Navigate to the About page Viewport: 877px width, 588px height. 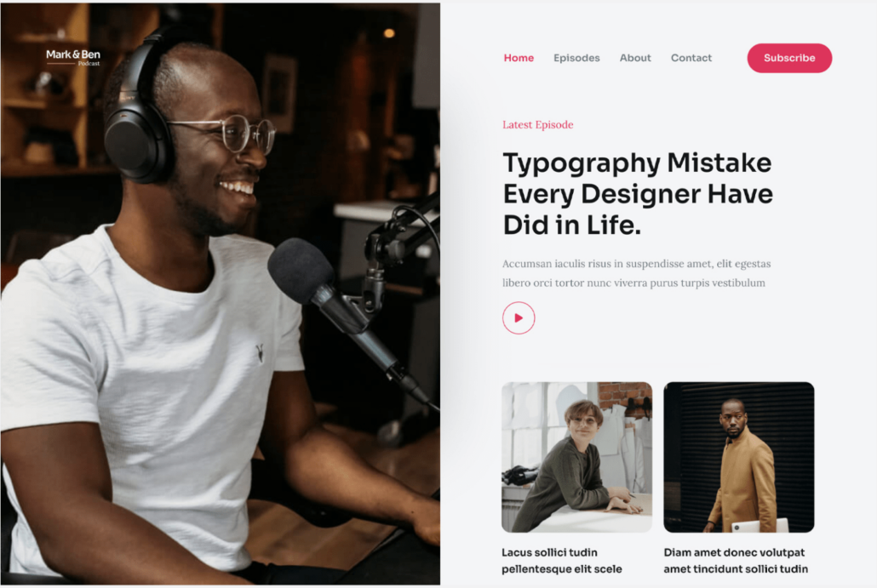tap(635, 58)
